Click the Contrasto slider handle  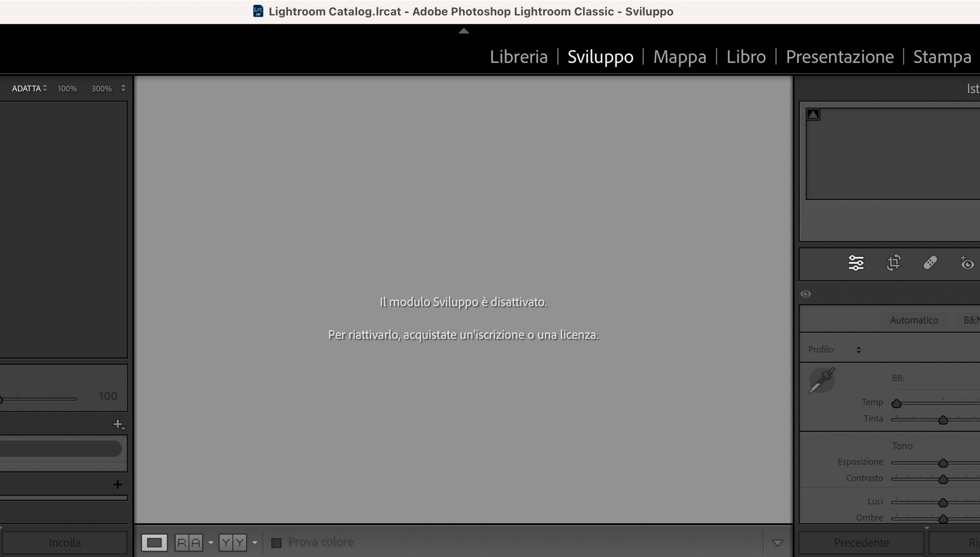pos(943,479)
